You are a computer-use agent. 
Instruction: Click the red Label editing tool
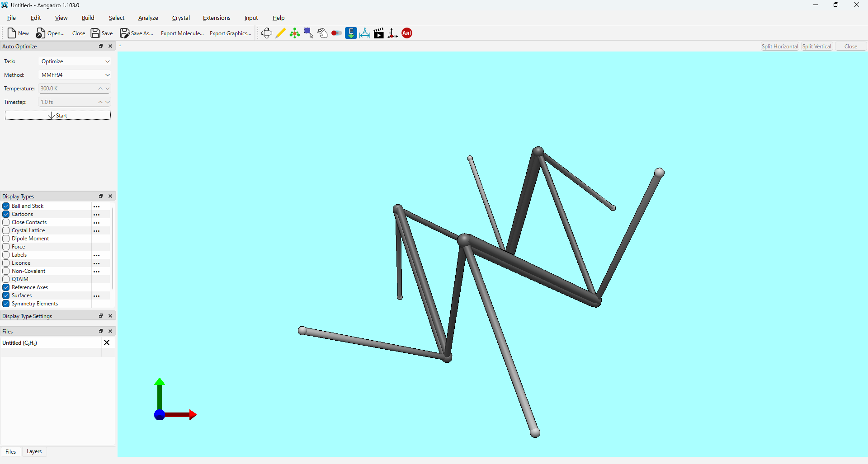tap(407, 33)
